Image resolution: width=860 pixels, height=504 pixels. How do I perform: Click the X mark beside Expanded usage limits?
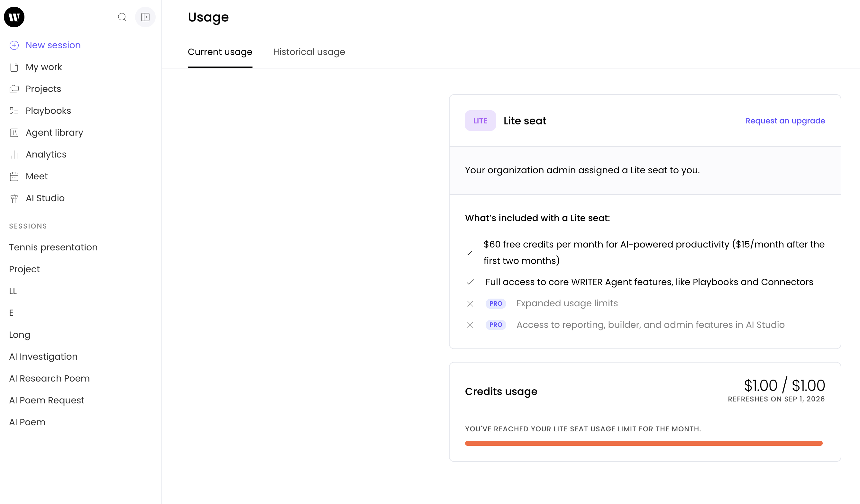470,303
